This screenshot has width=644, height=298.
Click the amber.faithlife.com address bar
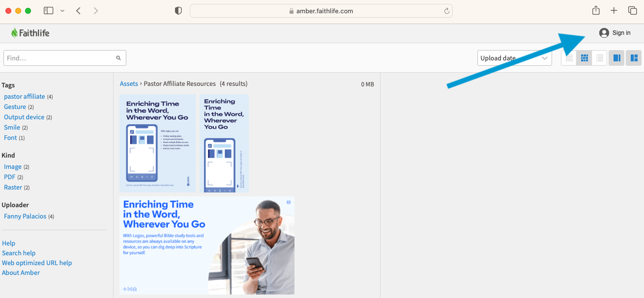321,11
